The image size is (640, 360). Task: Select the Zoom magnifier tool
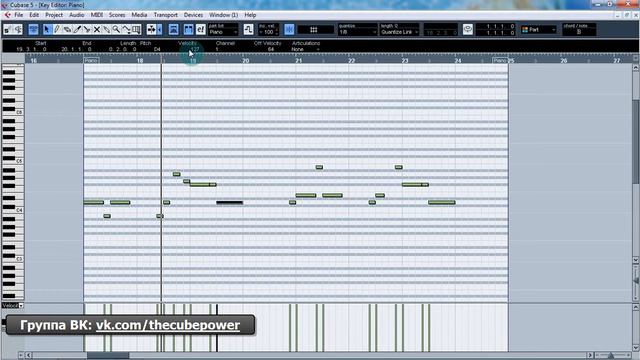point(116,29)
